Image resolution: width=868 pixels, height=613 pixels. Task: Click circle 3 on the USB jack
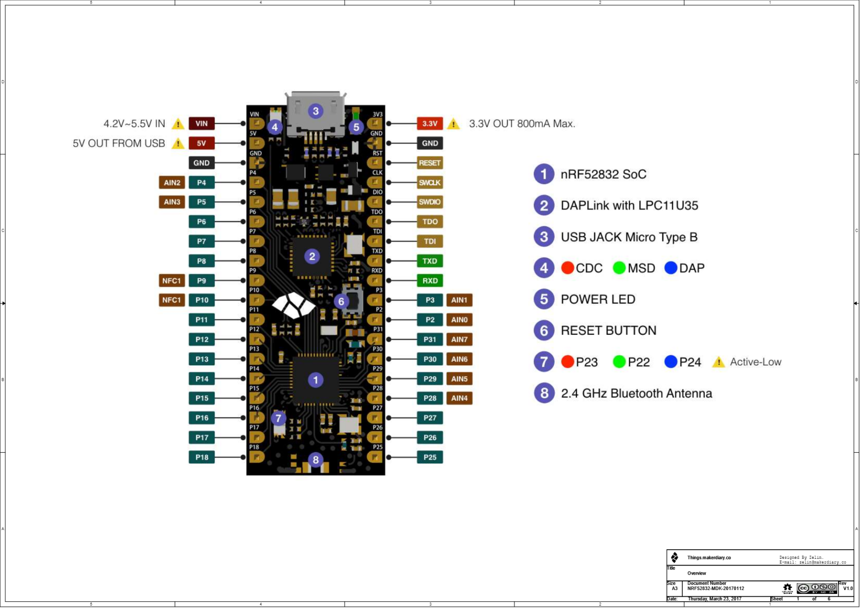tap(316, 111)
